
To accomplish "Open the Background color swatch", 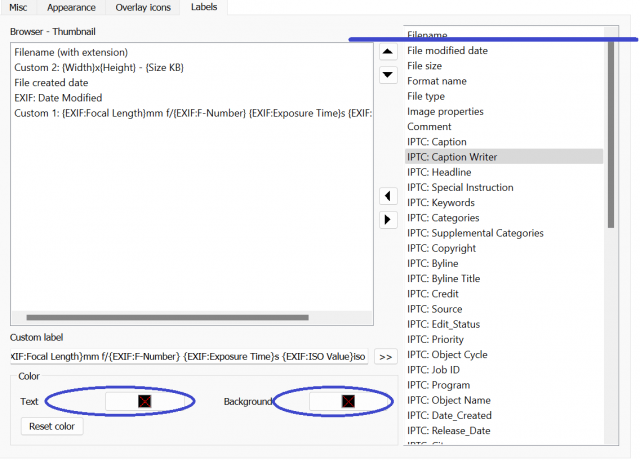I will point(348,402).
